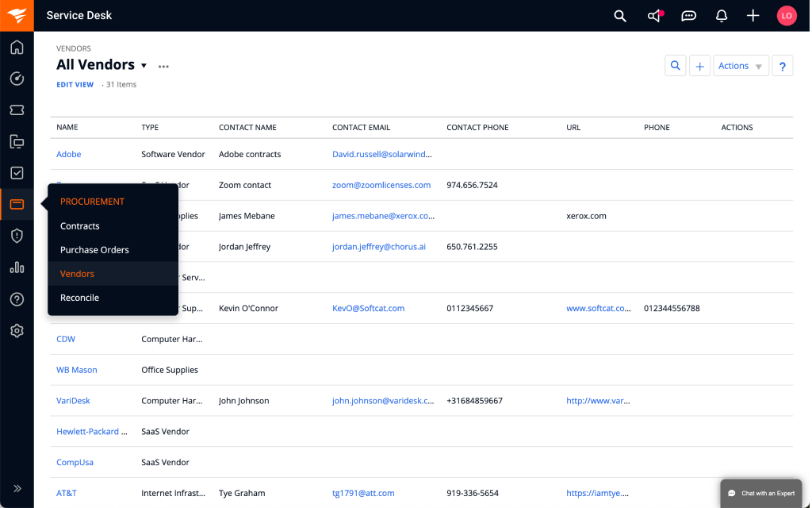This screenshot has height=508, width=812.
Task: View announcements via the megaphone icon
Action: pyautogui.click(x=652, y=16)
